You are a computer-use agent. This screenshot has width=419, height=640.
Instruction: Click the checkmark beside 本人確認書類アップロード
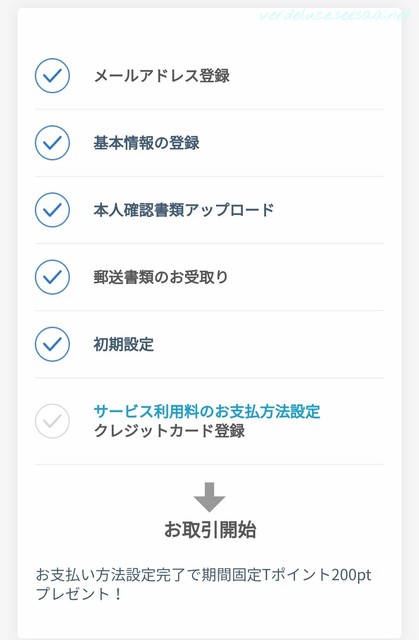(52, 210)
